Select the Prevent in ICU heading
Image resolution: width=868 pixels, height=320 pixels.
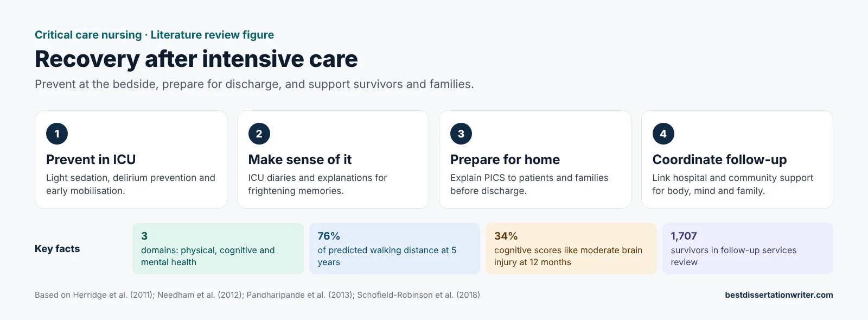[x=91, y=160]
